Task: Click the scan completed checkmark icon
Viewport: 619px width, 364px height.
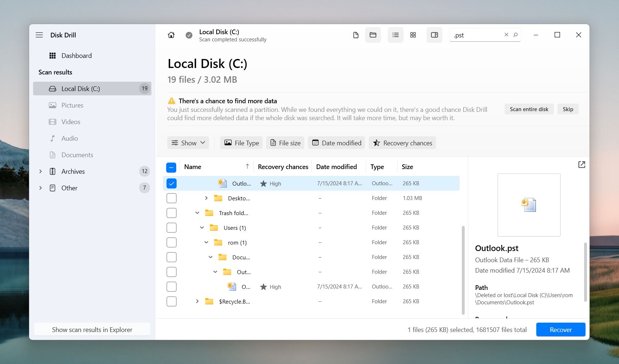Action: (x=189, y=35)
